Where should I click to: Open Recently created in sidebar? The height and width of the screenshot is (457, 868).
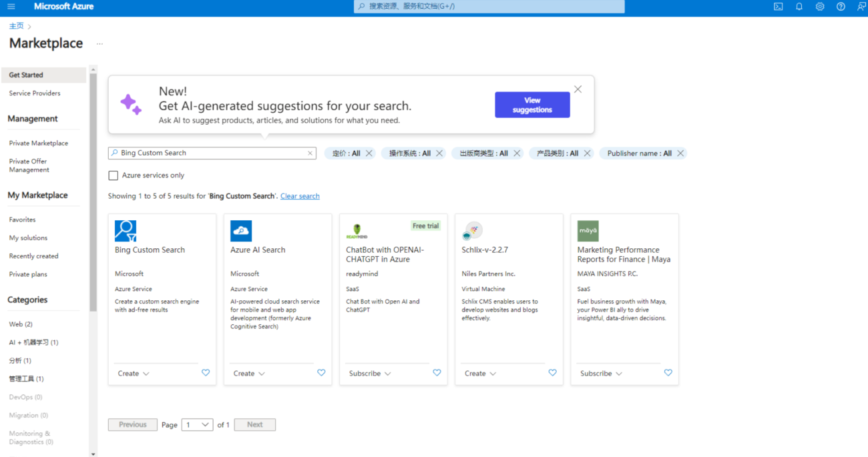[33, 256]
